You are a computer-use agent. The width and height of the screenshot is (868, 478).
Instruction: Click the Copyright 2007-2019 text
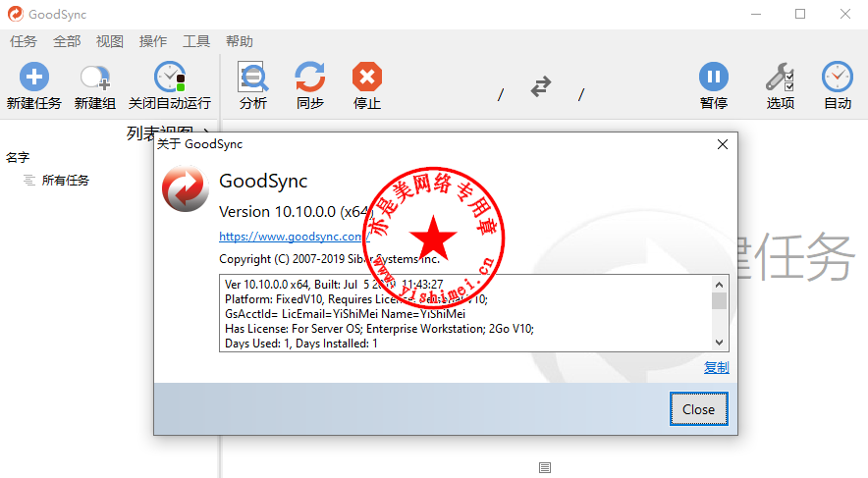click(x=329, y=259)
